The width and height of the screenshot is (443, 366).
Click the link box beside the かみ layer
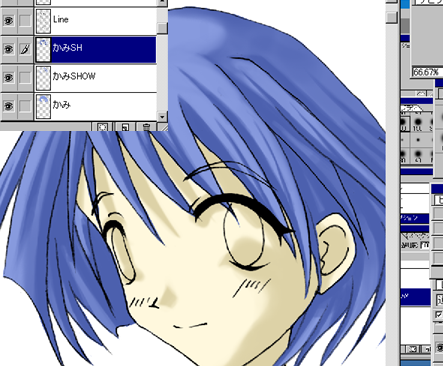(x=25, y=106)
